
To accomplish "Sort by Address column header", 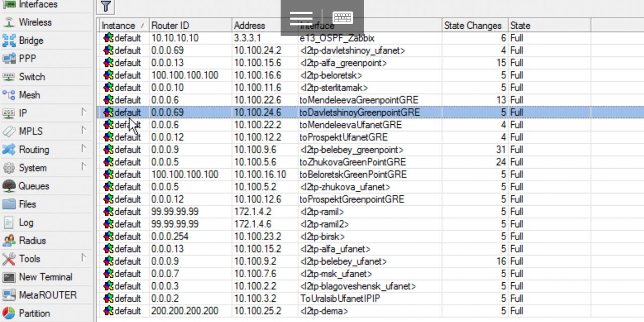I will 265,25.
